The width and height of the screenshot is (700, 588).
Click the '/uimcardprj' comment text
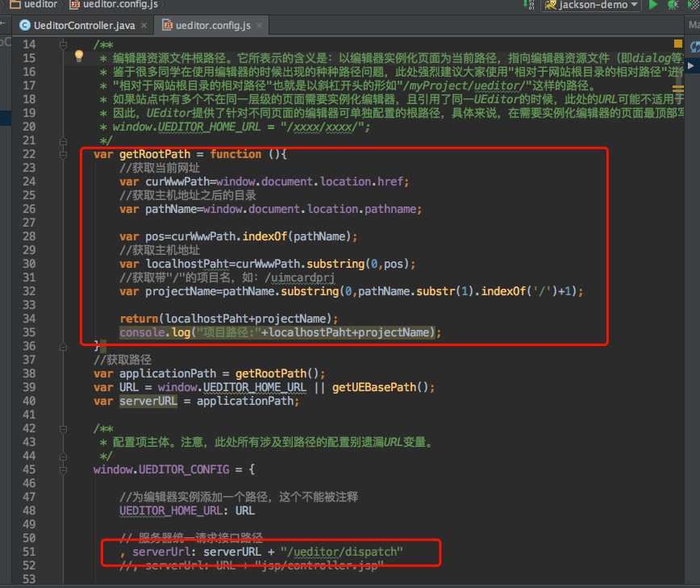pyautogui.click(x=299, y=278)
